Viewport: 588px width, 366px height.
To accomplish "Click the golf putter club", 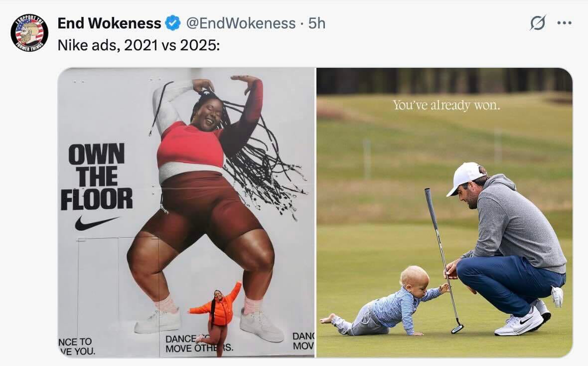I will pyautogui.click(x=443, y=260).
